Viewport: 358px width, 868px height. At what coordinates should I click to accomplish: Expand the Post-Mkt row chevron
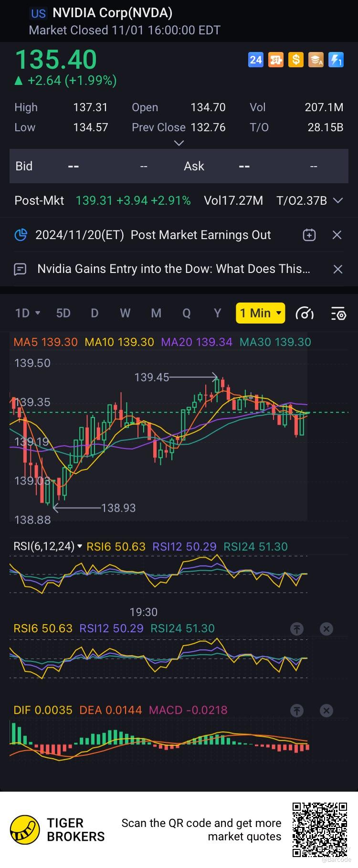338,200
